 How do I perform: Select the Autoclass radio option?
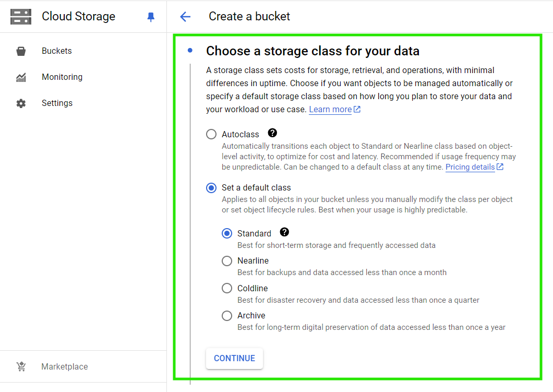point(211,135)
